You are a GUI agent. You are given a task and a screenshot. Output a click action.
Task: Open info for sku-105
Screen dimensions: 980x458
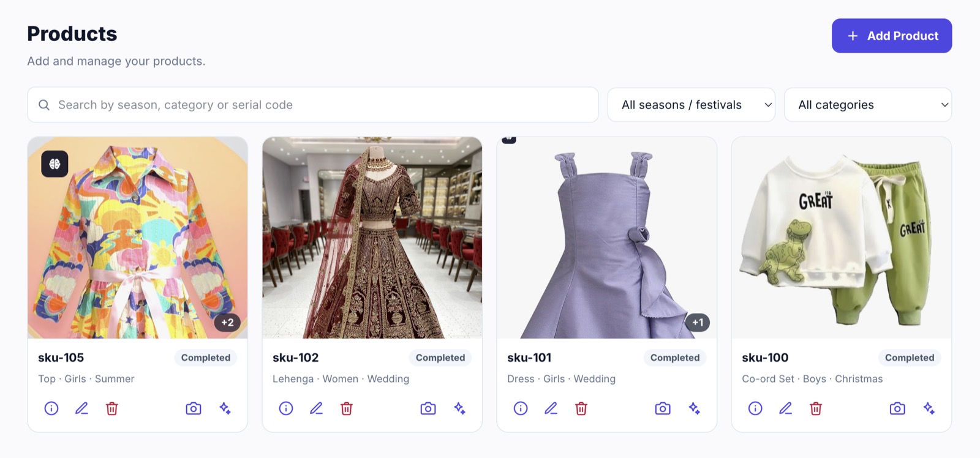[x=51, y=408]
